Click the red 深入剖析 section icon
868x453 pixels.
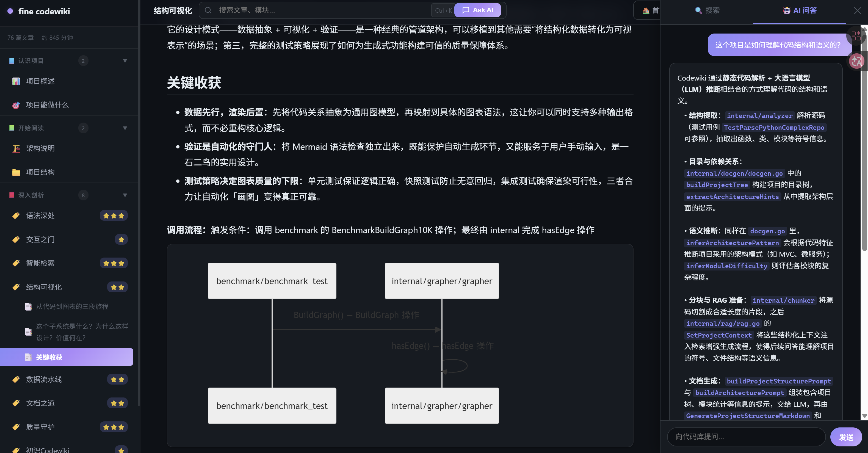[12, 195]
